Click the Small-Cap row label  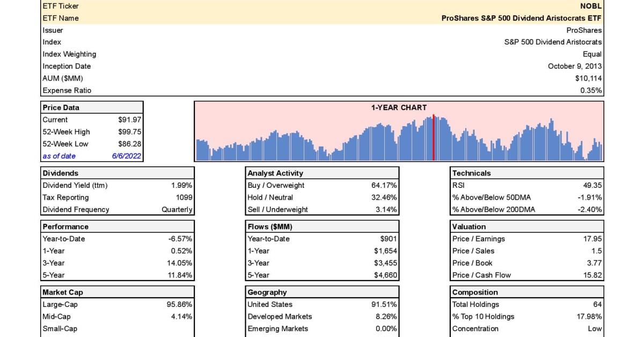tap(60, 328)
